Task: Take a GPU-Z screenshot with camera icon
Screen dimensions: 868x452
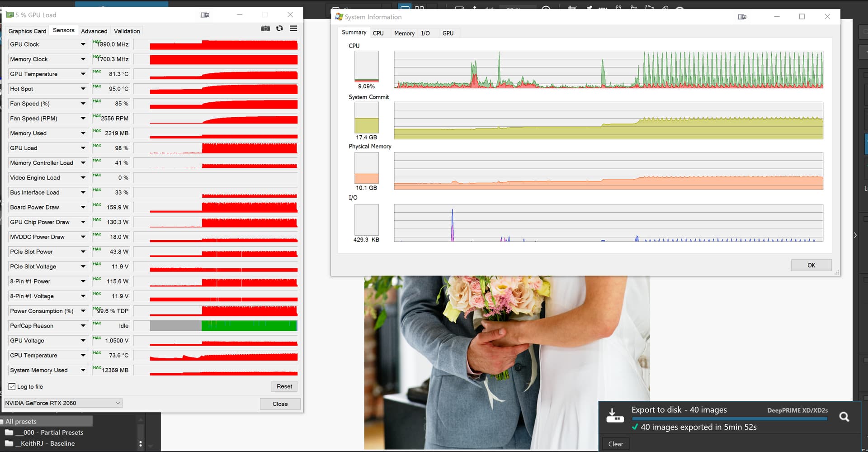Action: point(265,29)
